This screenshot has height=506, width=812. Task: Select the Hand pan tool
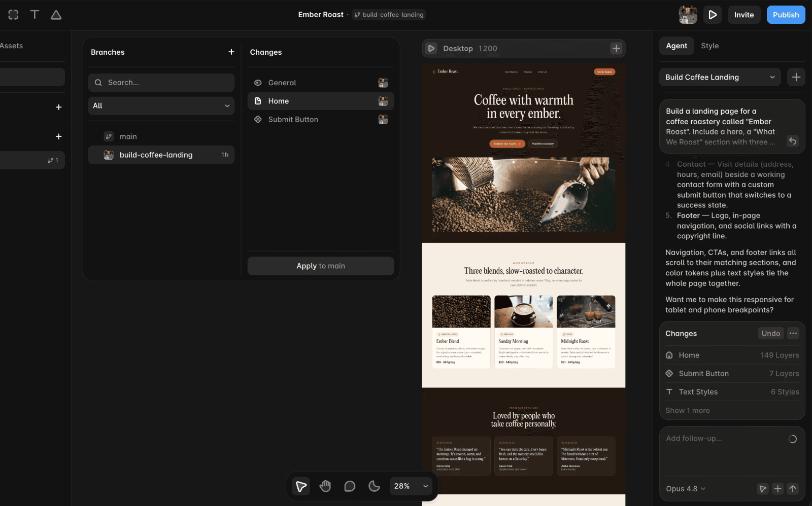coord(325,486)
